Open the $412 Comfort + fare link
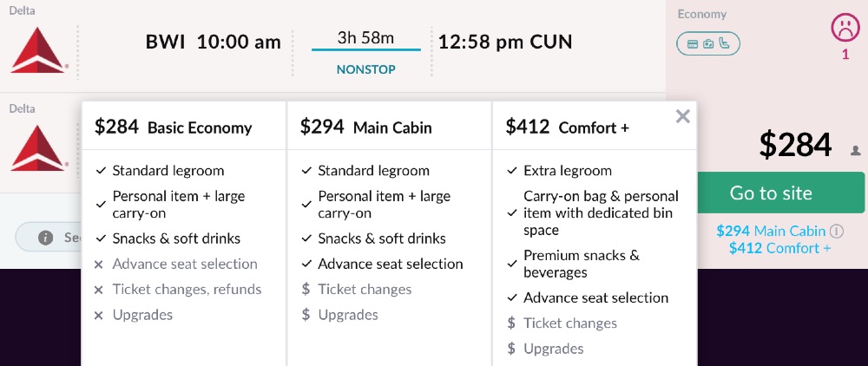The width and height of the screenshot is (868, 366). (x=779, y=248)
